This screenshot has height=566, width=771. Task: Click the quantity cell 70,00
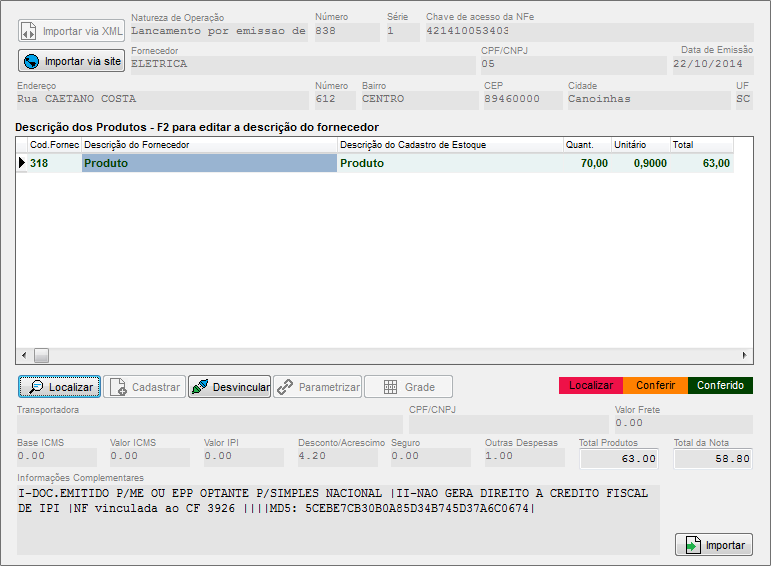pyautogui.click(x=587, y=163)
